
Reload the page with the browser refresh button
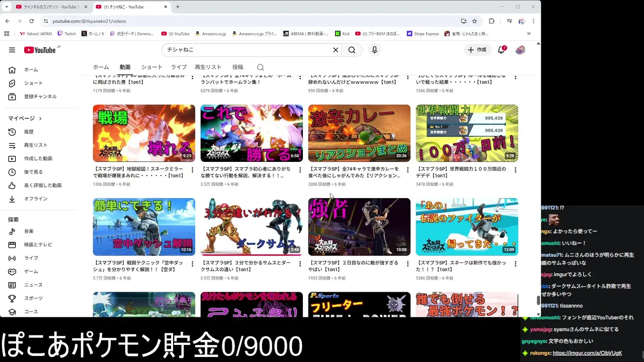pos(31,21)
